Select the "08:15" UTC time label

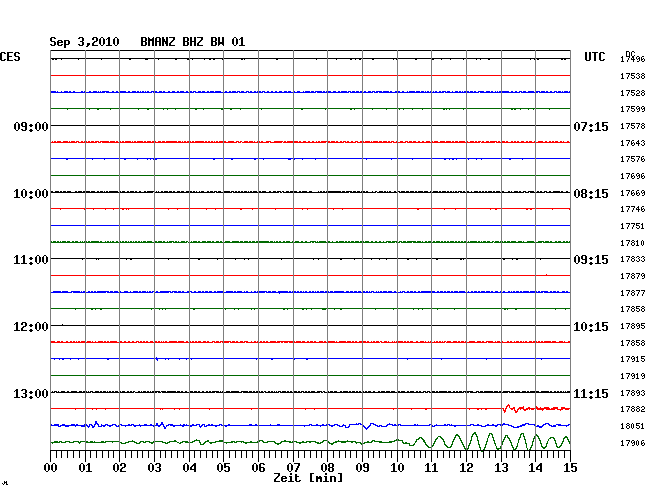591,194
